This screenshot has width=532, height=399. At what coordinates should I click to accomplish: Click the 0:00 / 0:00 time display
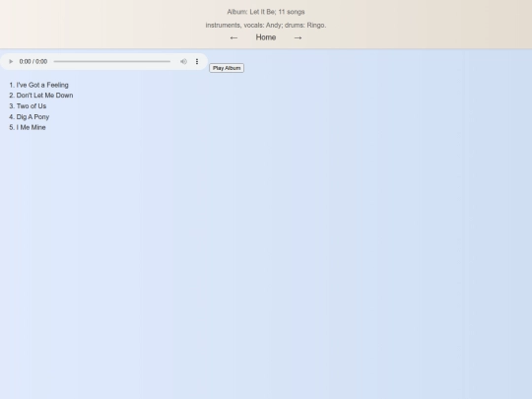coord(33,61)
